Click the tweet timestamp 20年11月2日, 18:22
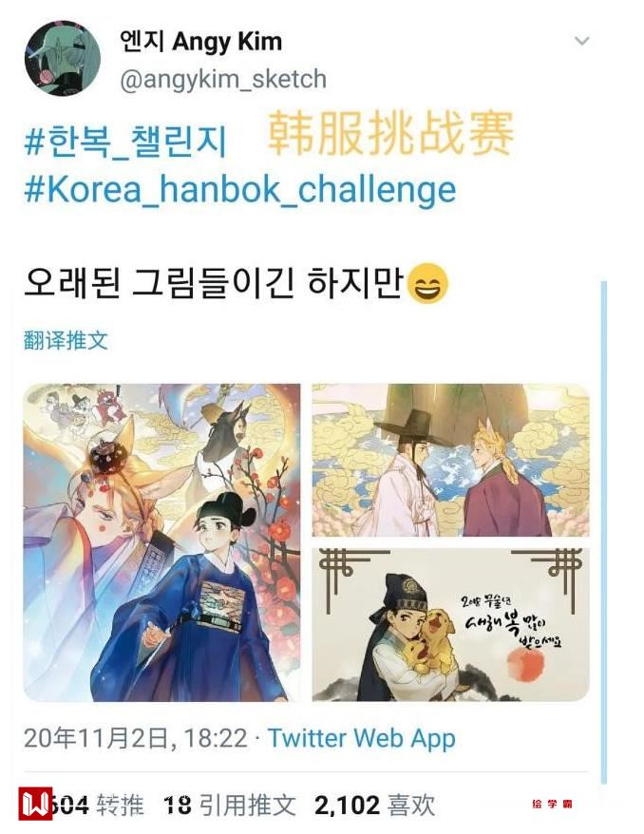This screenshot has height=834, width=644. pyautogui.click(x=136, y=738)
